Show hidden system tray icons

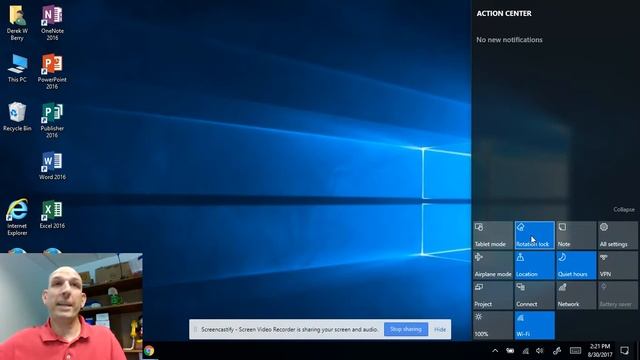point(495,351)
